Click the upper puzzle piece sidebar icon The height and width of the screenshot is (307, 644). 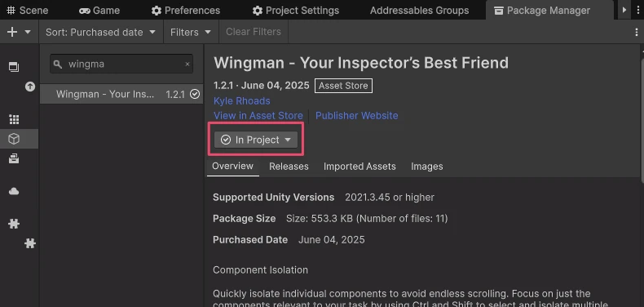14,224
